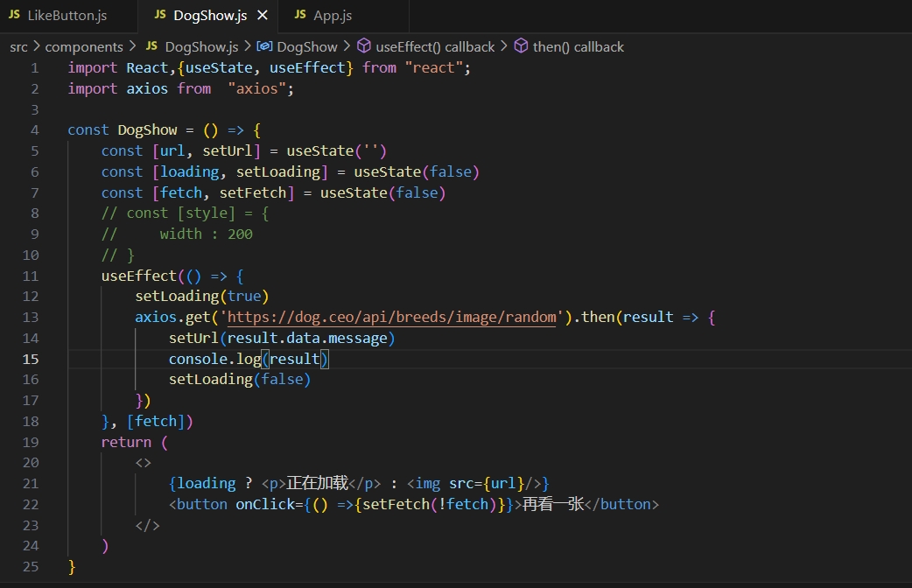Click the img src={url} tag
Image resolution: width=912 pixels, height=588 pixels.
point(474,484)
